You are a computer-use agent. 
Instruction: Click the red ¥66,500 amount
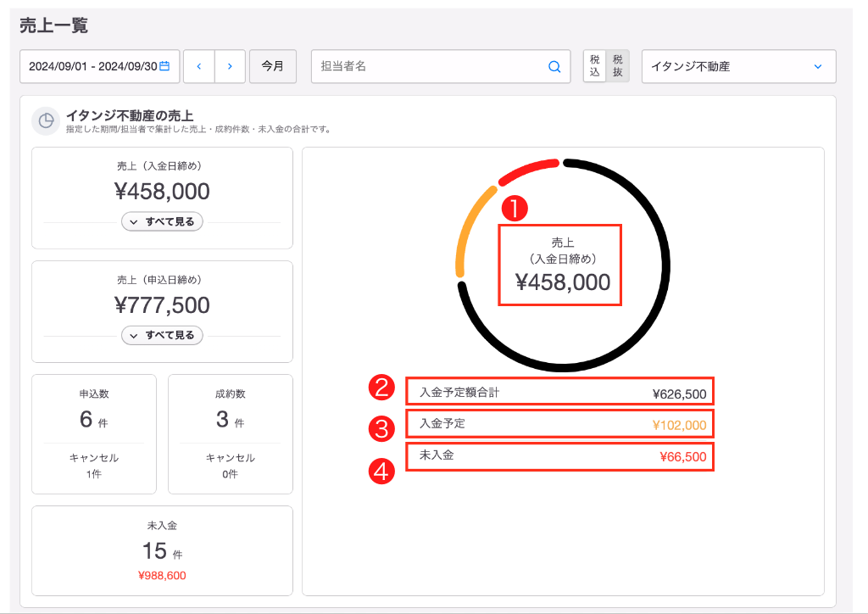point(683,457)
